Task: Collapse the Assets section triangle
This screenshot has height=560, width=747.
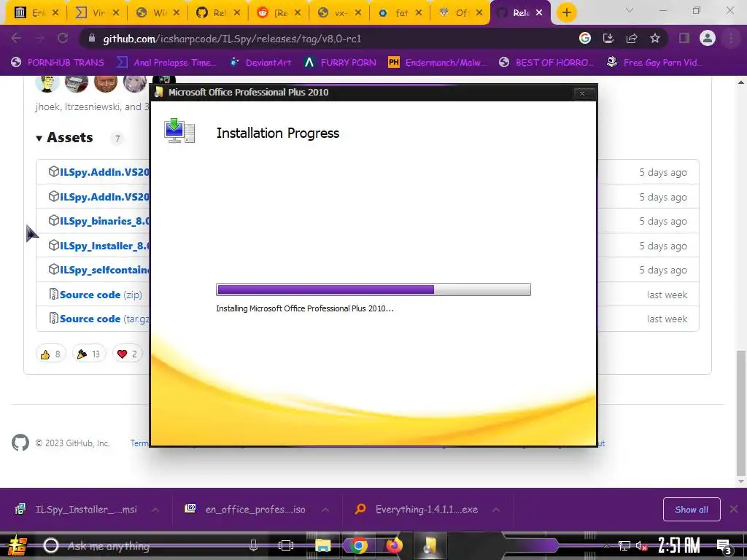Action: click(x=39, y=138)
